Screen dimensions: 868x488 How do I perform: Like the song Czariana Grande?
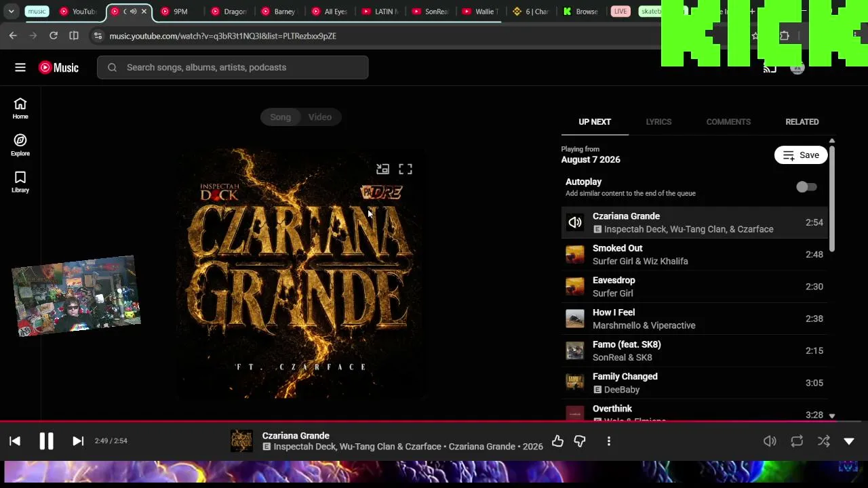(x=557, y=441)
